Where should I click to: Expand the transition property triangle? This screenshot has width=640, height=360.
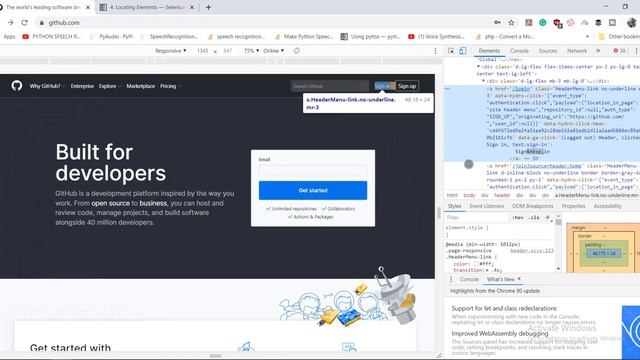487,270
